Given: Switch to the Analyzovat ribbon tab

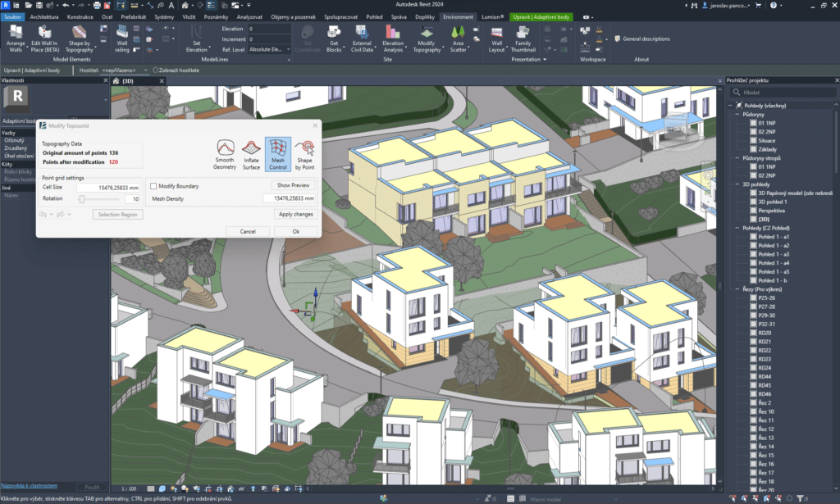Looking at the screenshot, I should click(249, 17).
